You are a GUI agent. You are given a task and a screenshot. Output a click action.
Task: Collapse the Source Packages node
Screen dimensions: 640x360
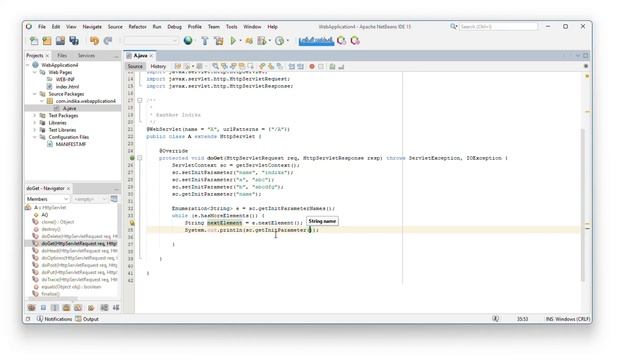(x=35, y=94)
